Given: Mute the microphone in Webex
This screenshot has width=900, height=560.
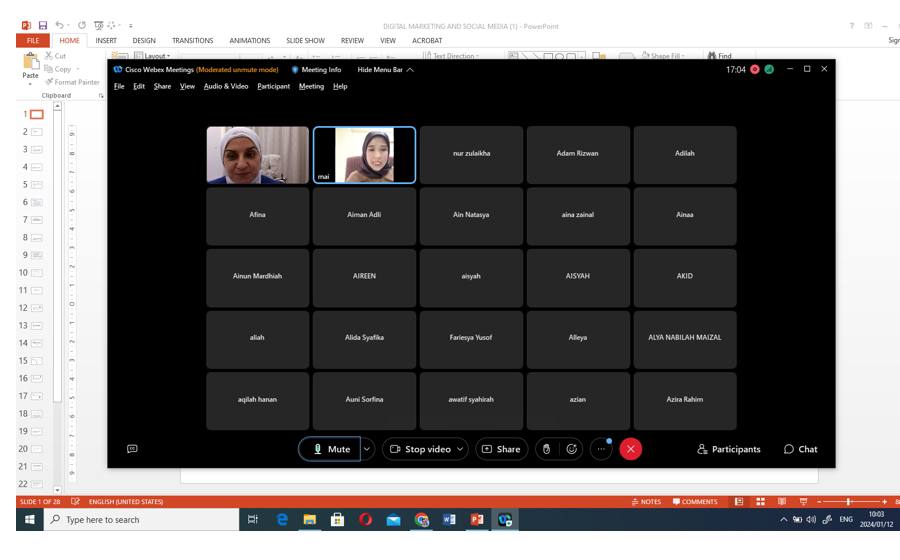Looking at the screenshot, I should click(328, 449).
